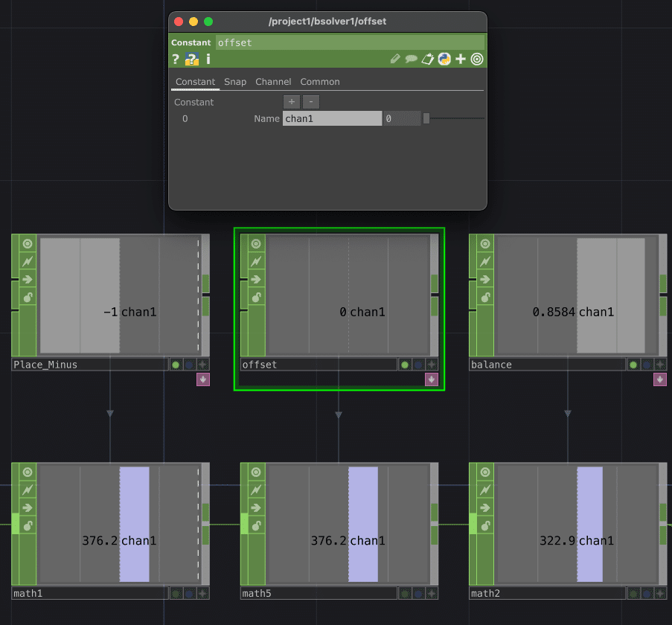Open operator help question mark icon
This screenshot has width=672, height=625.
click(x=176, y=59)
